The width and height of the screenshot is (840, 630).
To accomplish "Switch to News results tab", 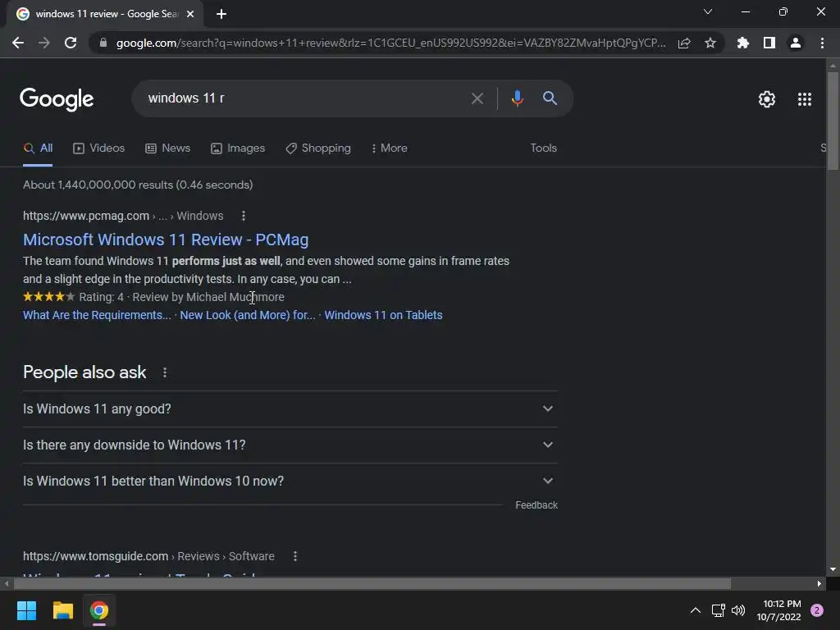I will coord(167,148).
